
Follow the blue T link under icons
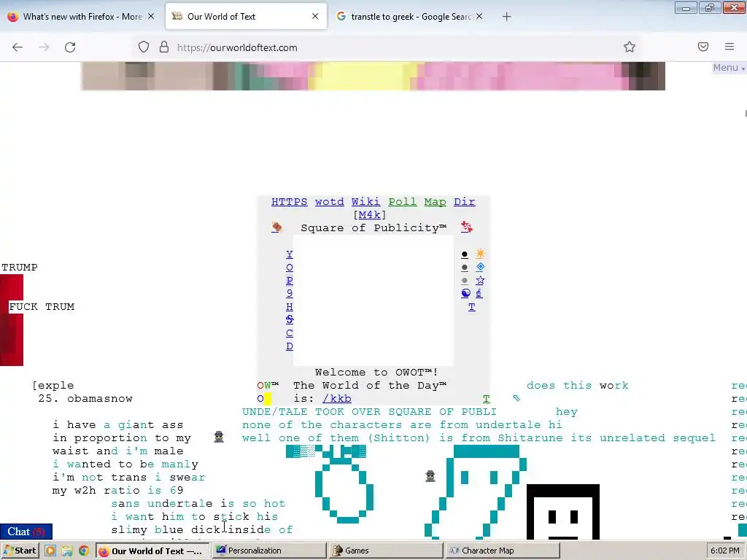(472, 307)
